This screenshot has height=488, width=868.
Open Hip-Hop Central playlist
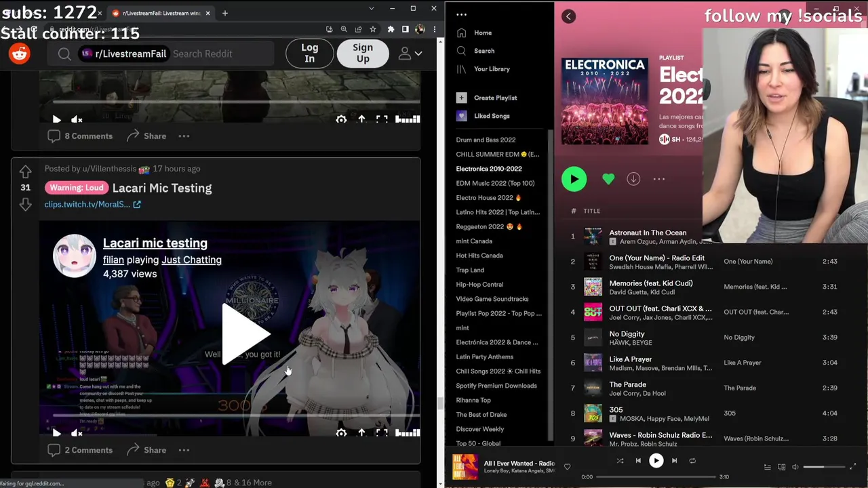tap(479, 285)
